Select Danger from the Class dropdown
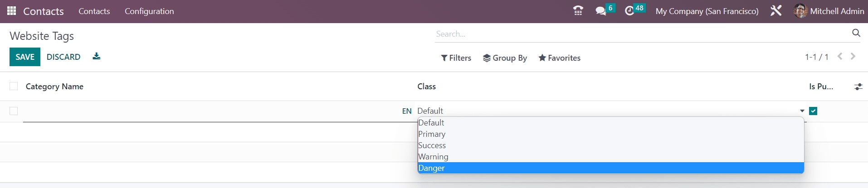The height and width of the screenshot is (188, 868). click(x=431, y=168)
